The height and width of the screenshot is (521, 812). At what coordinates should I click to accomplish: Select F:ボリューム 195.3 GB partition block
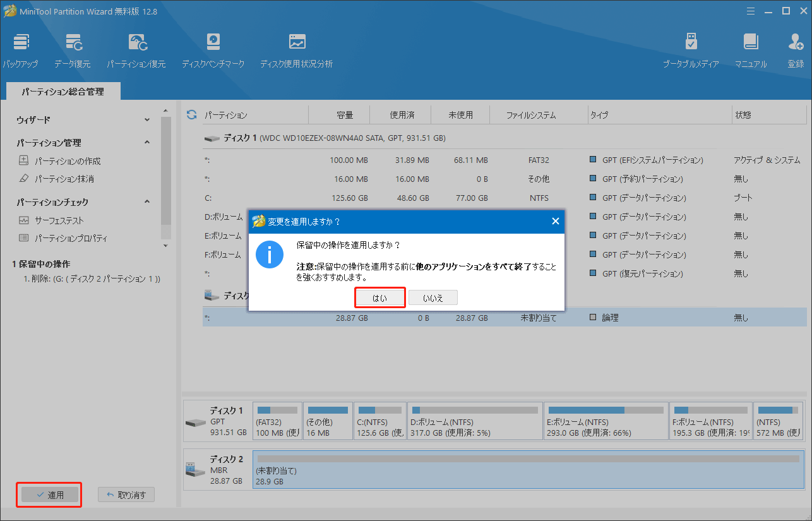(711, 421)
